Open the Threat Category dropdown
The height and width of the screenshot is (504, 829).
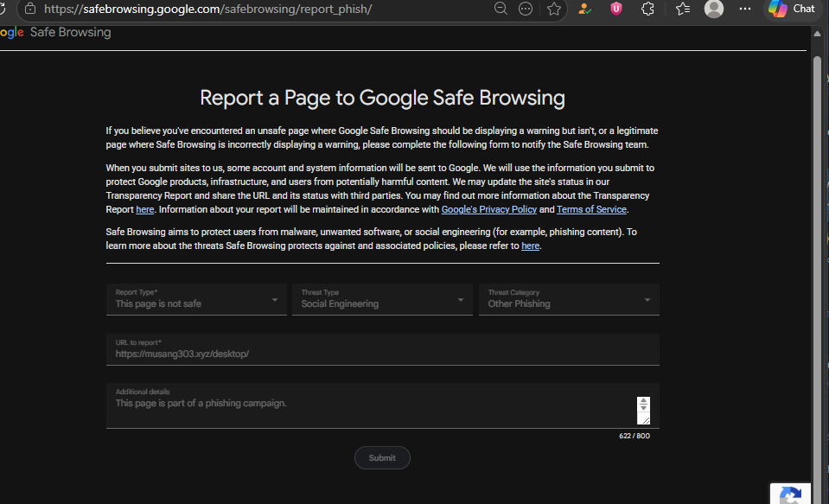569,299
